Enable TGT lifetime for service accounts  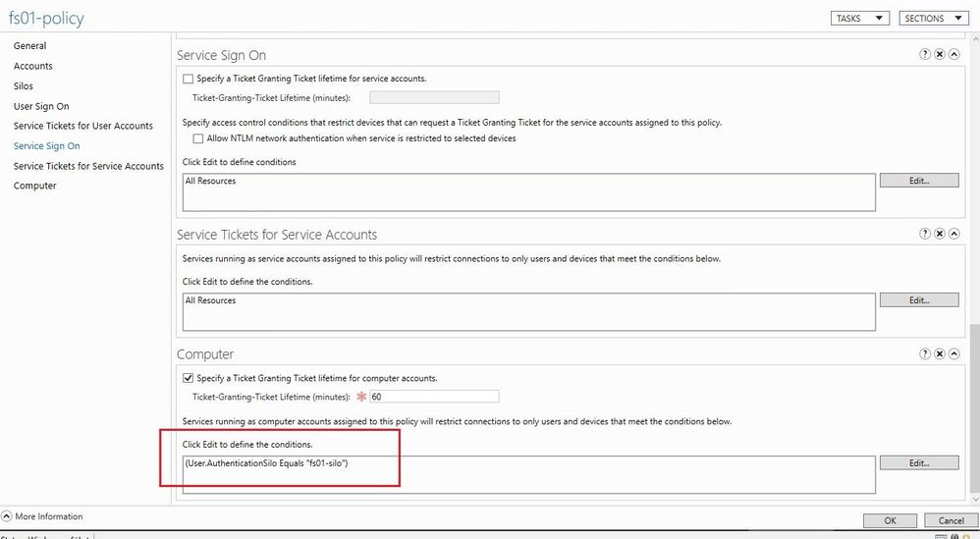pos(189,79)
